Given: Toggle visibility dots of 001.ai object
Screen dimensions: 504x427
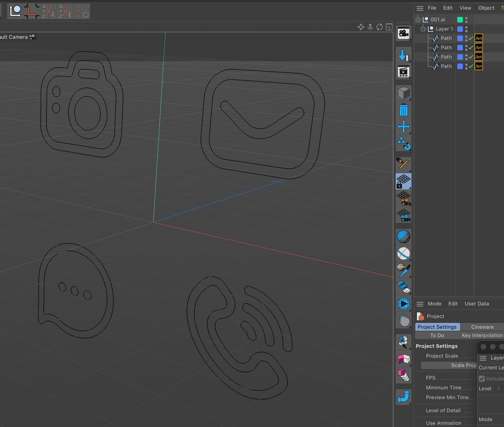Looking at the screenshot, I should click(x=466, y=19).
